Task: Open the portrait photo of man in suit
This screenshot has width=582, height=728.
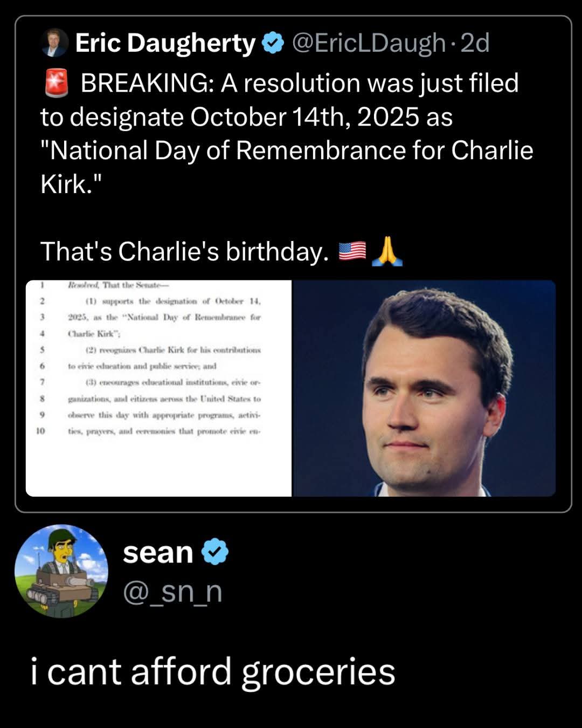Action: 424,388
